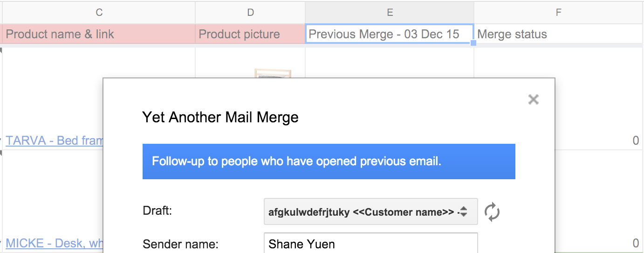Screen dimensions: 644x253
Task: Select column F header
Action: [x=559, y=13]
